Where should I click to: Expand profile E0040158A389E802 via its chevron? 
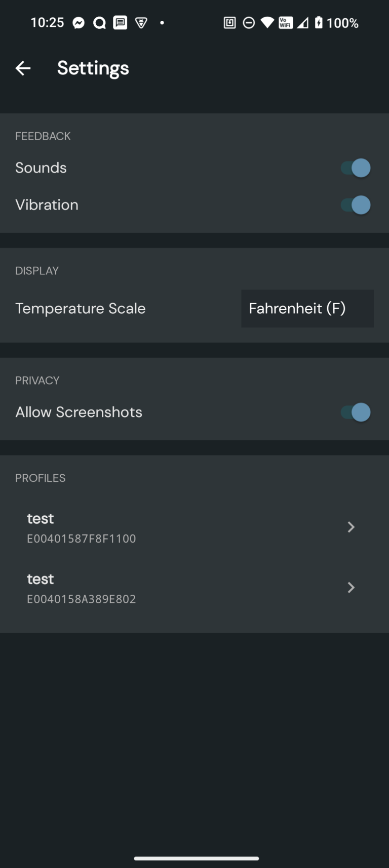pos(351,588)
